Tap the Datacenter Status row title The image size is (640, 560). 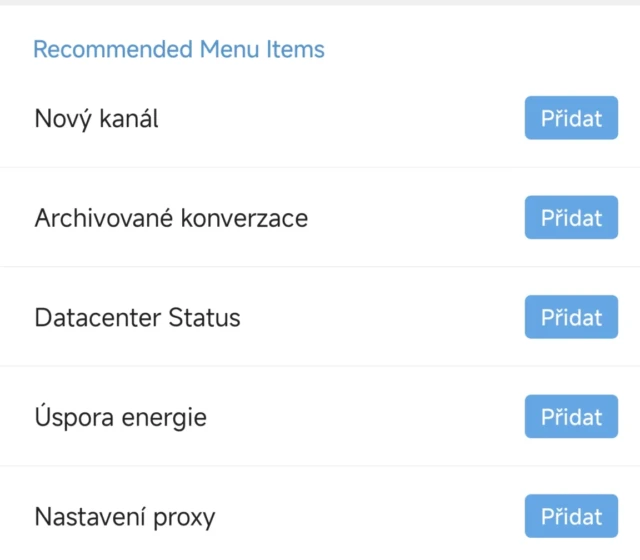[x=137, y=318]
